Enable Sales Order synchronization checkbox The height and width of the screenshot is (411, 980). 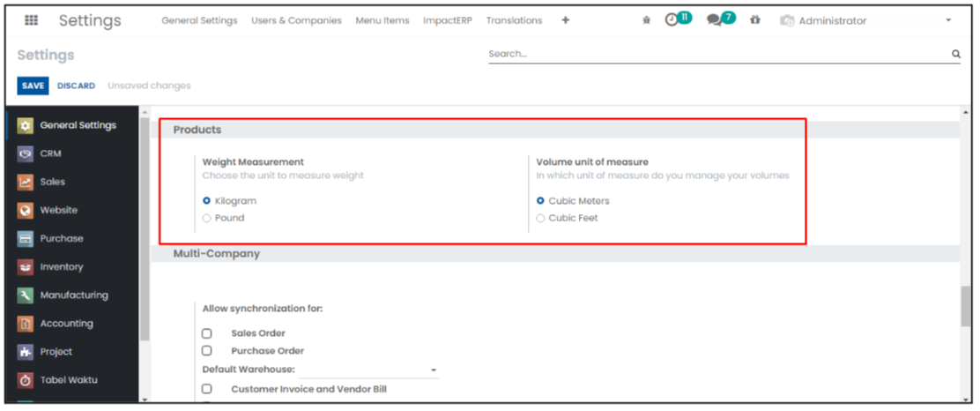207,333
